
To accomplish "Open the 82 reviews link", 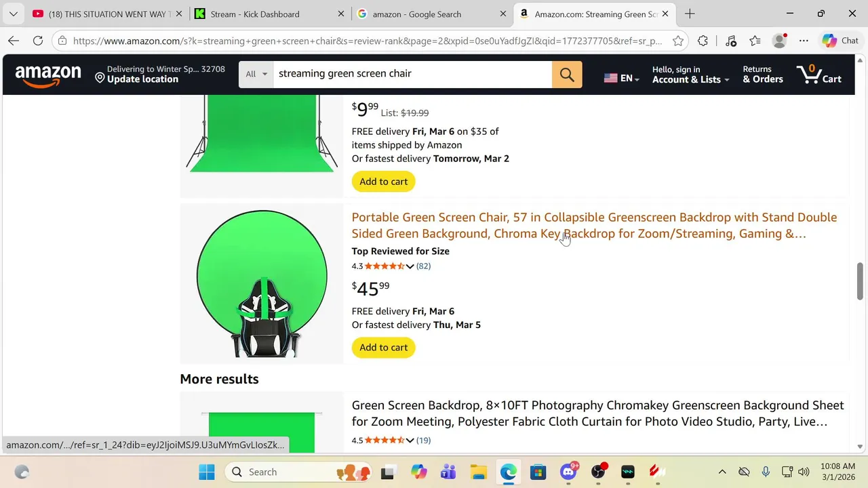I will (423, 266).
